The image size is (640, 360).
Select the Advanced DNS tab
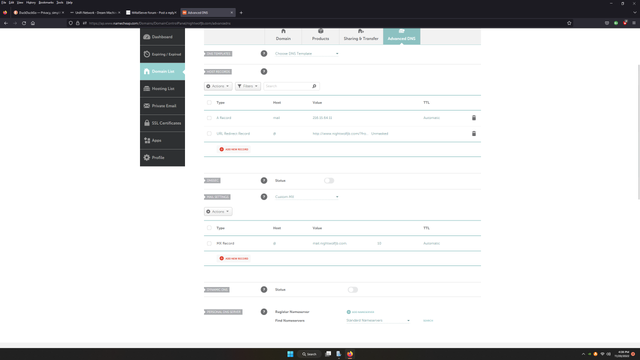[x=402, y=36]
